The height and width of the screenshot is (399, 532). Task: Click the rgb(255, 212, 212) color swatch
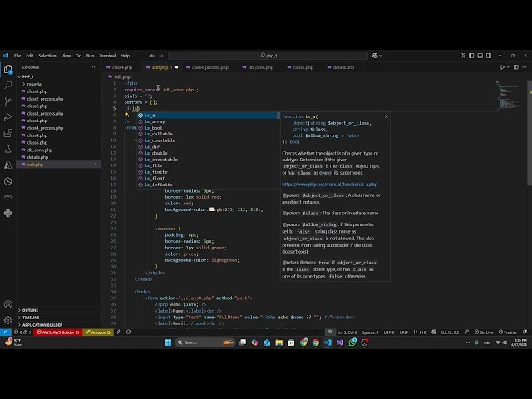coord(212,209)
